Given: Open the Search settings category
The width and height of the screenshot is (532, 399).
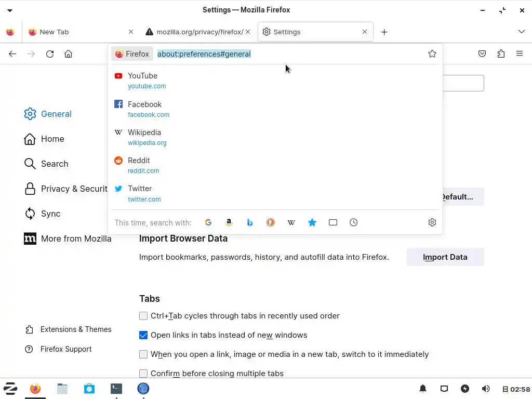Looking at the screenshot, I should tap(46, 164).
